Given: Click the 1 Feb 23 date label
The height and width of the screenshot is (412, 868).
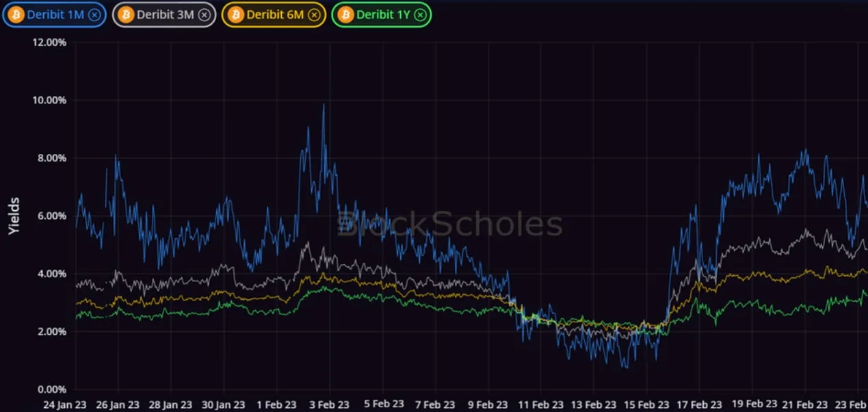Looking at the screenshot, I should tap(276, 404).
